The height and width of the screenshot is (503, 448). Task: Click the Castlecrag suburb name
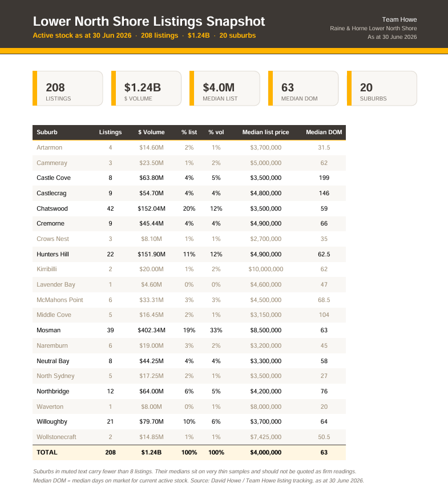click(x=51, y=193)
